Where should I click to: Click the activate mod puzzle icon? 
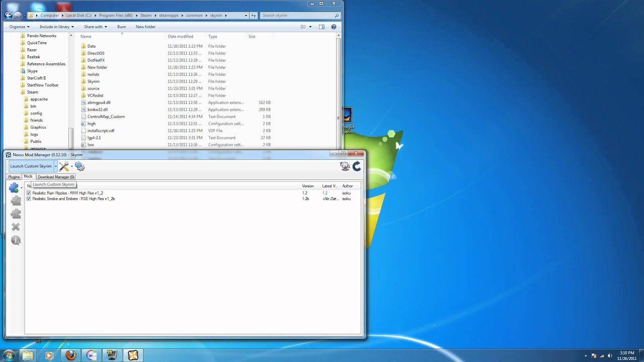tap(16, 201)
